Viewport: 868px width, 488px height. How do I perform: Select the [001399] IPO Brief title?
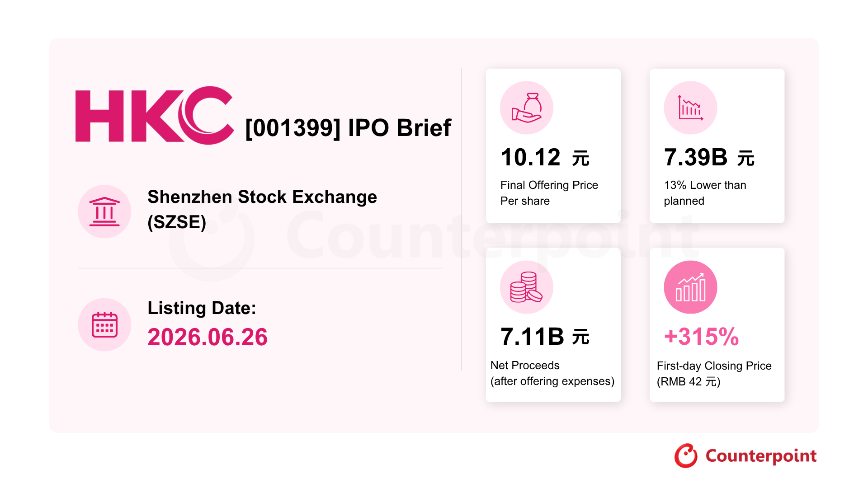tap(348, 128)
